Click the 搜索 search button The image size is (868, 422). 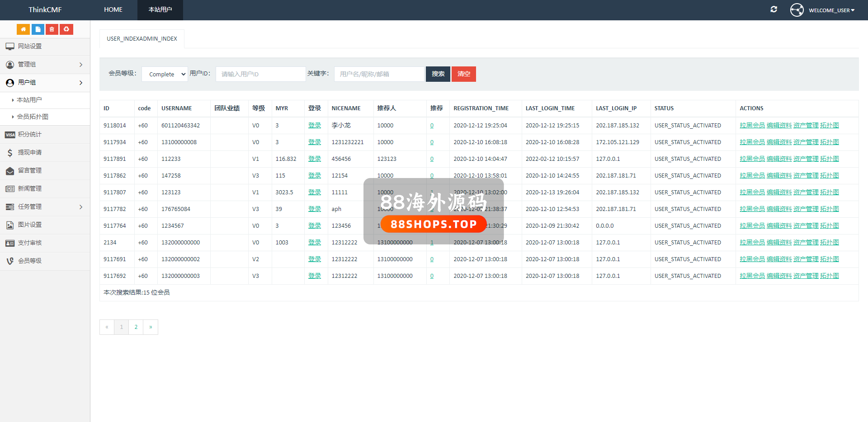pos(438,74)
